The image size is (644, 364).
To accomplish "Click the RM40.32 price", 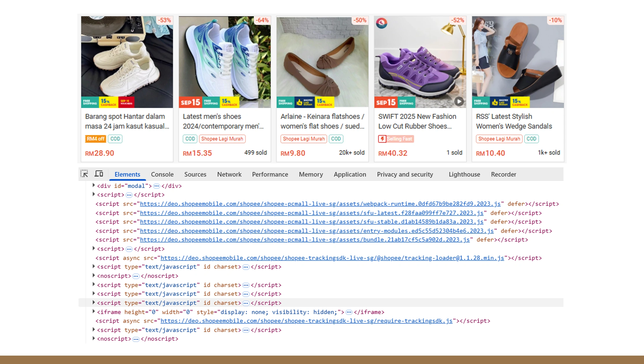I will click(393, 153).
